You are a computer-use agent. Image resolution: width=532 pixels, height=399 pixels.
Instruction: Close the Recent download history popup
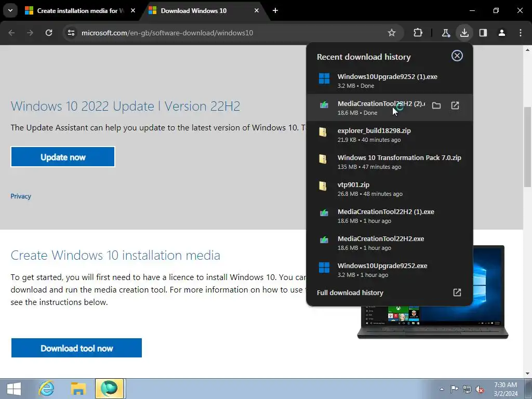coord(457,56)
